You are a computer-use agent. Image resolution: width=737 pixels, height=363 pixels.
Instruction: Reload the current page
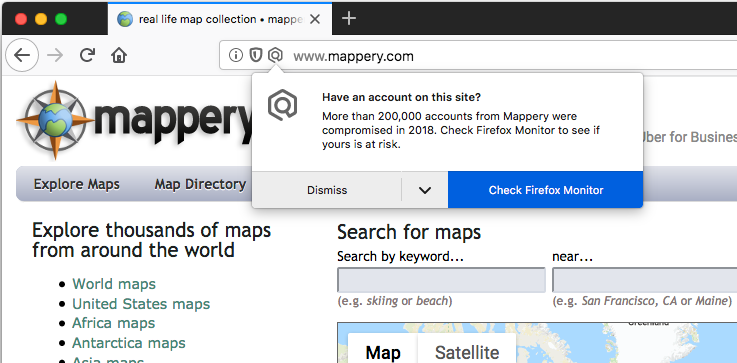tap(87, 55)
